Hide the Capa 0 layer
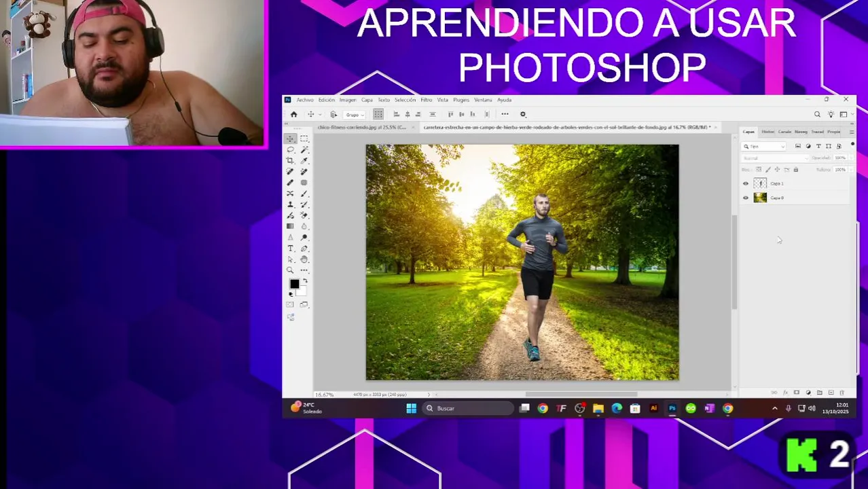 point(746,198)
